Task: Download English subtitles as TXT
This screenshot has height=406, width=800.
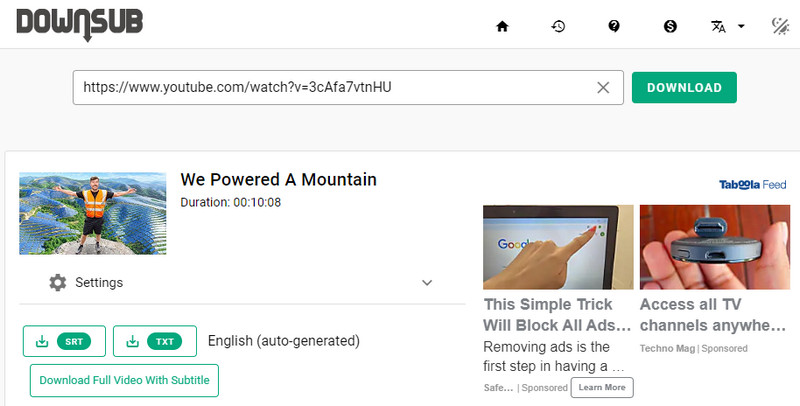Action: click(x=155, y=341)
